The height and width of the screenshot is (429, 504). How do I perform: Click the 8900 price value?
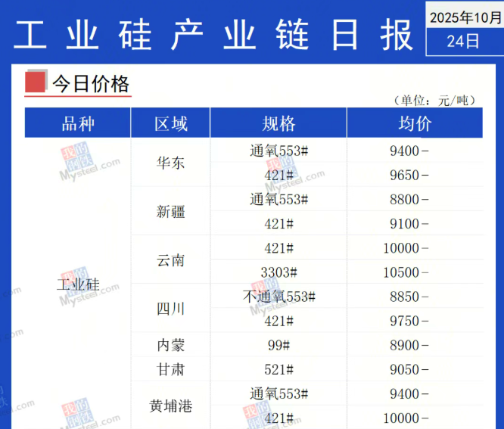(x=404, y=345)
